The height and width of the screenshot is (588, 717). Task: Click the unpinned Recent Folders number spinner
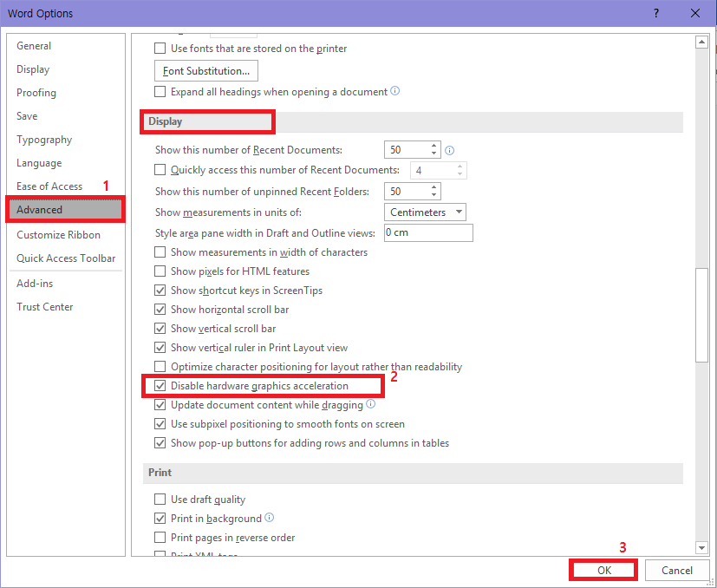(413, 192)
